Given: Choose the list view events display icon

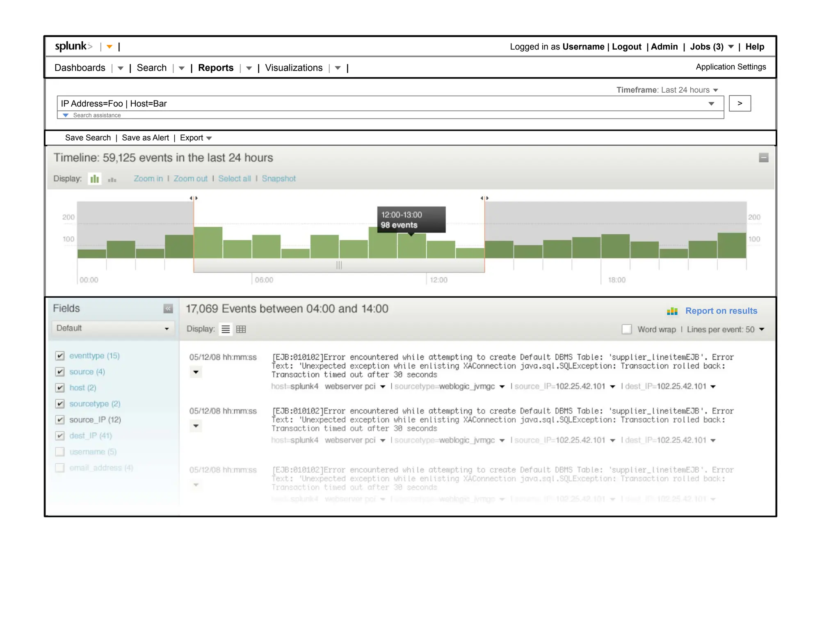Looking at the screenshot, I should click(226, 329).
